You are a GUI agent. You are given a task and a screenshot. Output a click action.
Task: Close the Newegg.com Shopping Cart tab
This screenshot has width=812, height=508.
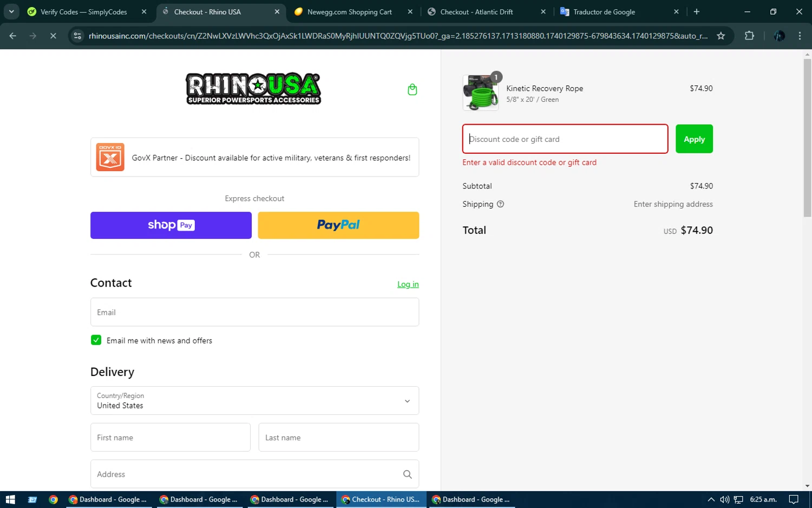point(410,12)
